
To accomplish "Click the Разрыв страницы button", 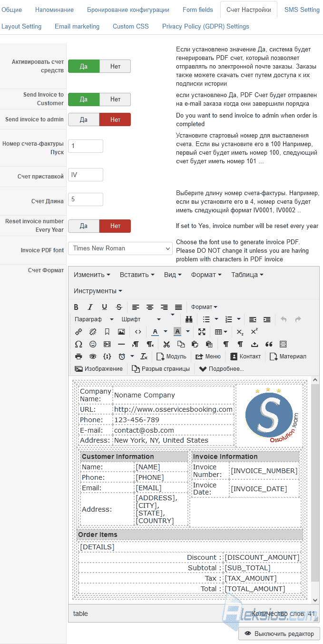I will coord(161,369).
